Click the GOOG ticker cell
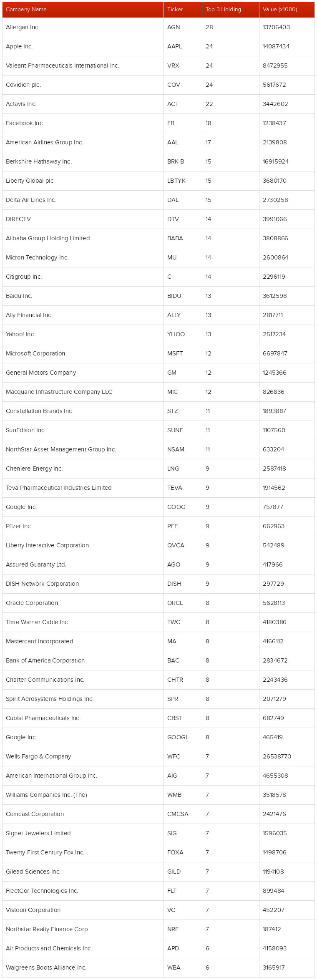Screen dimensions: 317x980 183,507
